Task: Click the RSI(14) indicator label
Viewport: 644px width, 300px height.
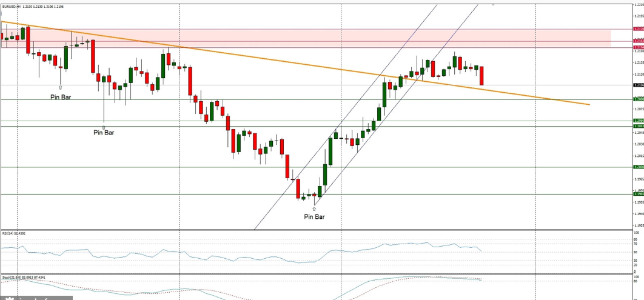Action: pyautogui.click(x=13, y=233)
